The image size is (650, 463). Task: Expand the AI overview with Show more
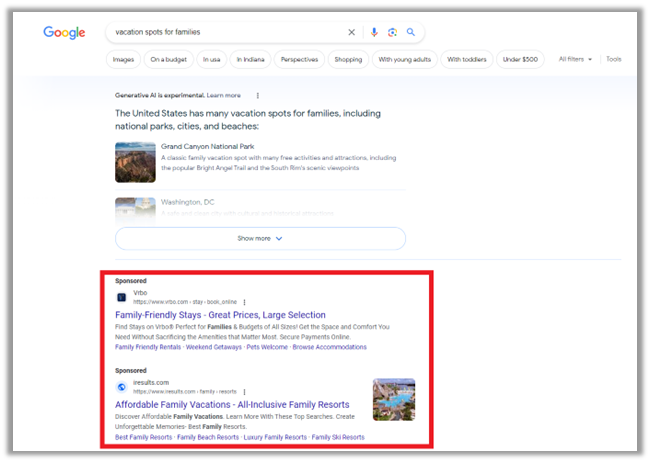coord(260,238)
